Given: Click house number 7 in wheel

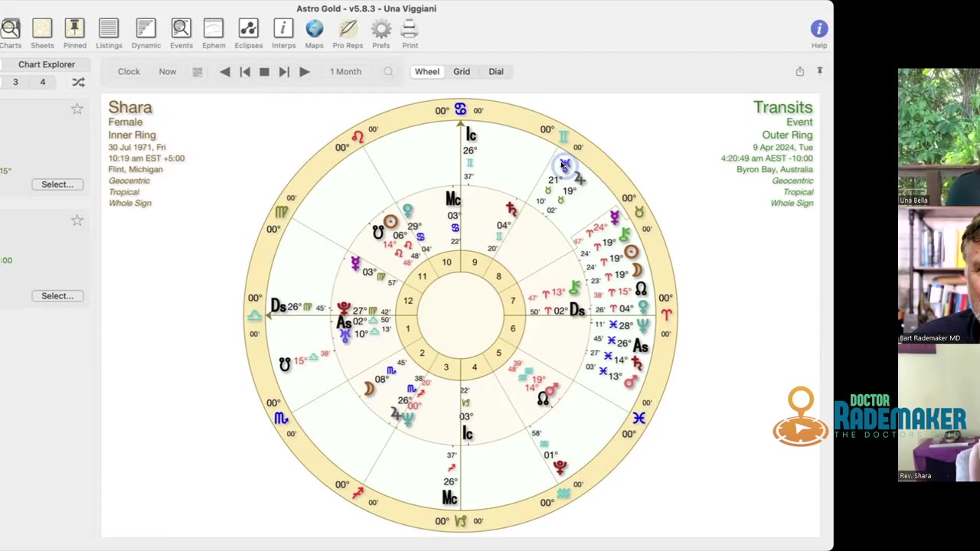Looking at the screenshot, I should (512, 302).
